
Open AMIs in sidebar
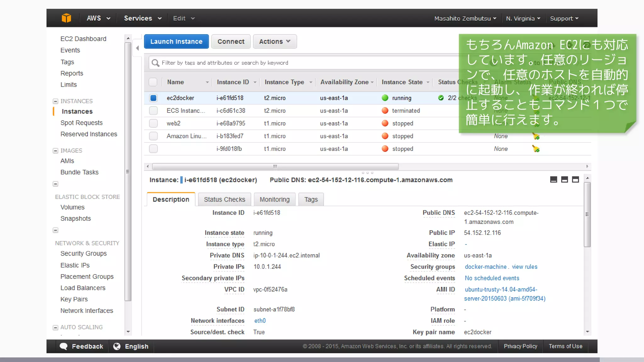pyautogui.click(x=67, y=161)
